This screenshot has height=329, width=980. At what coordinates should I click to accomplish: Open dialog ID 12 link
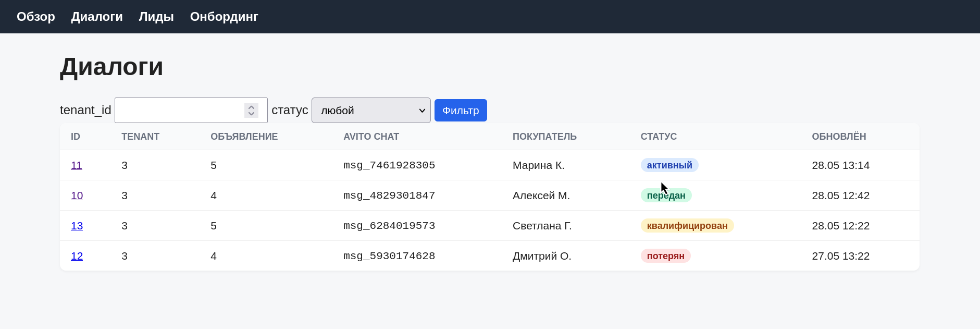click(77, 256)
